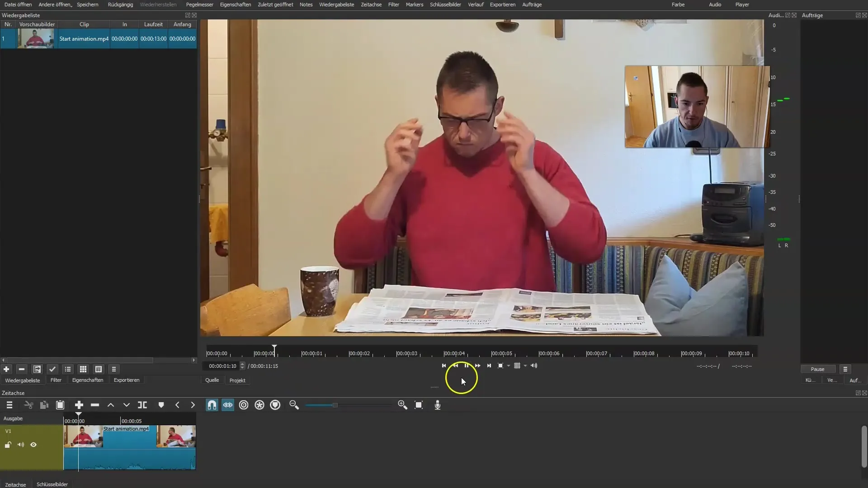Click Pegelmesser in the top toolbar

click(200, 5)
